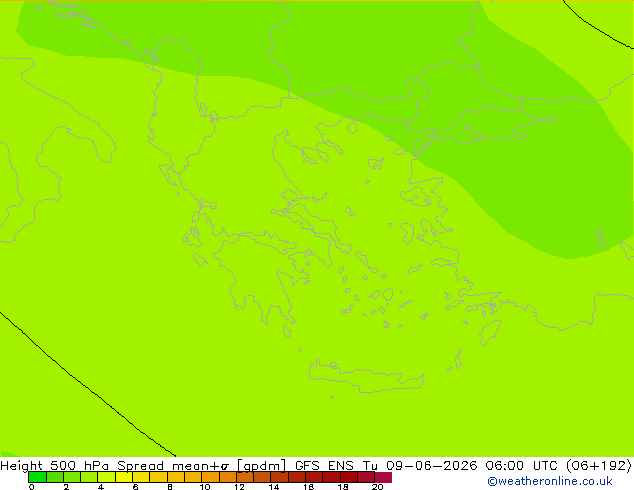Click the orange swatch starting at 10
Screen dimensions: 634x490
pyautogui.click(x=210, y=477)
